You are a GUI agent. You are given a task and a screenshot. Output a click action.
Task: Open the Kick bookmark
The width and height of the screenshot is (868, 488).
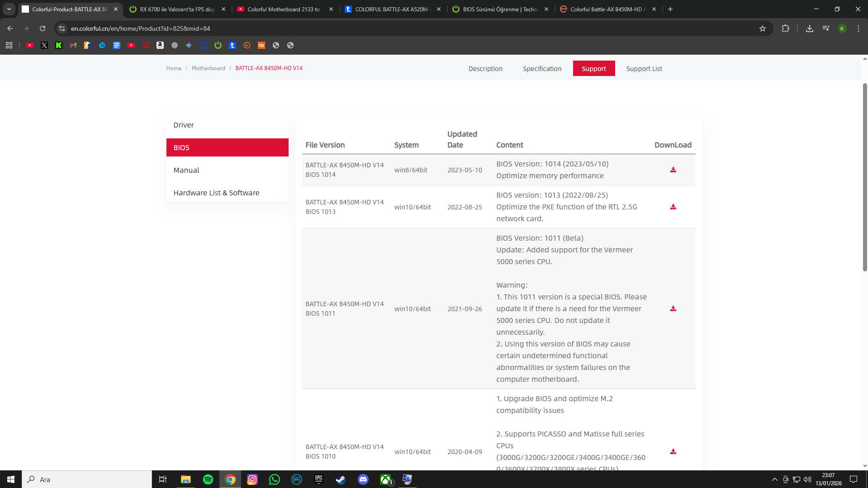[59, 45]
